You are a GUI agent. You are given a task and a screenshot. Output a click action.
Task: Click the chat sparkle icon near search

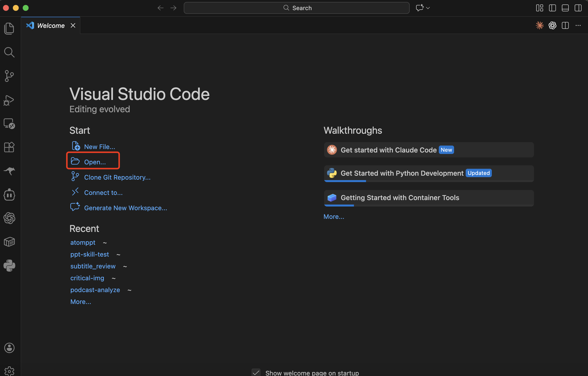tap(420, 8)
